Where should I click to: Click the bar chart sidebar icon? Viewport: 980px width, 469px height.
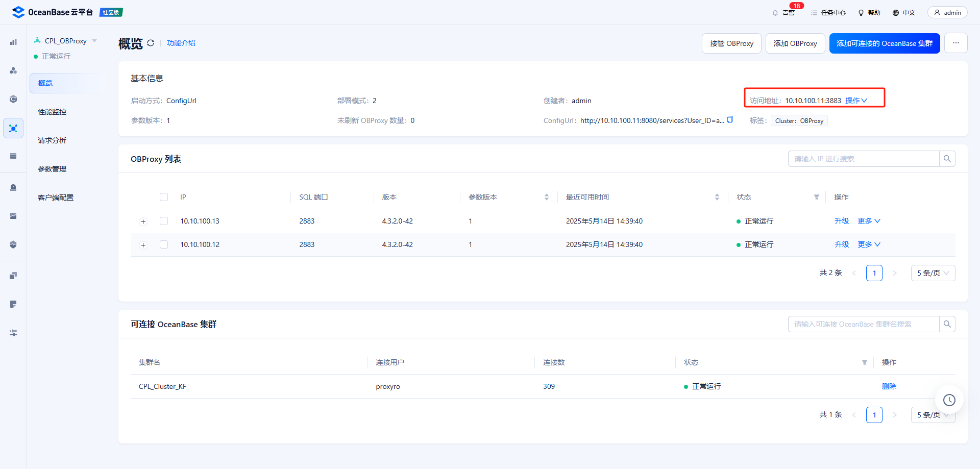(13, 42)
